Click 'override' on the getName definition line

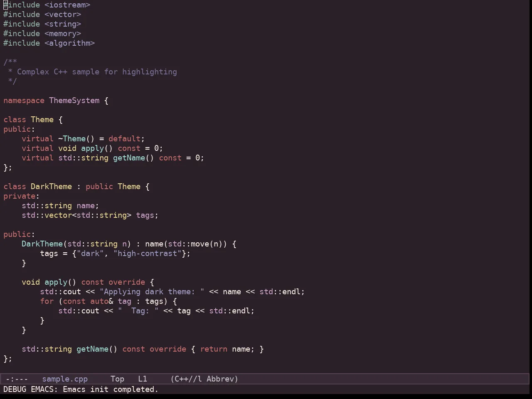coord(168,349)
